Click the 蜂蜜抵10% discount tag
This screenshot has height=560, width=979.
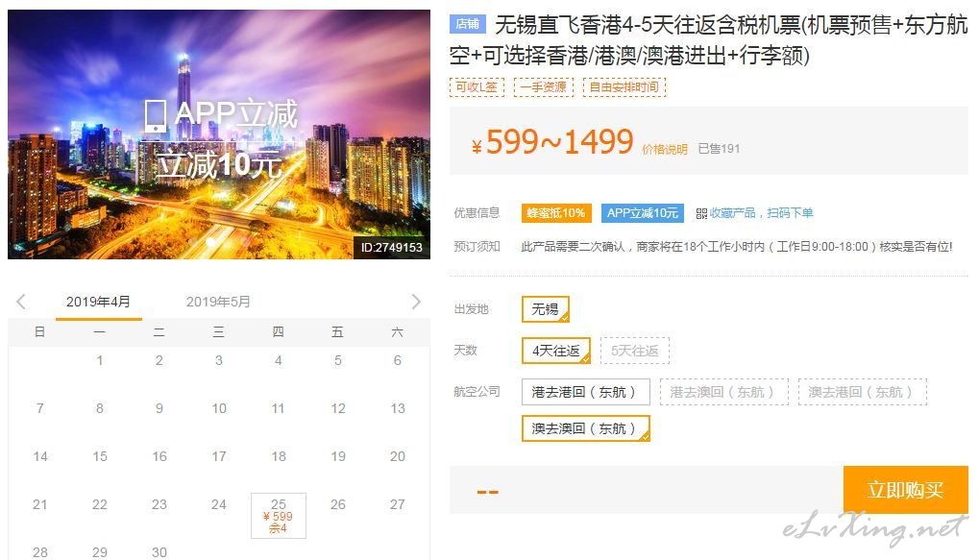click(x=555, y=213)
